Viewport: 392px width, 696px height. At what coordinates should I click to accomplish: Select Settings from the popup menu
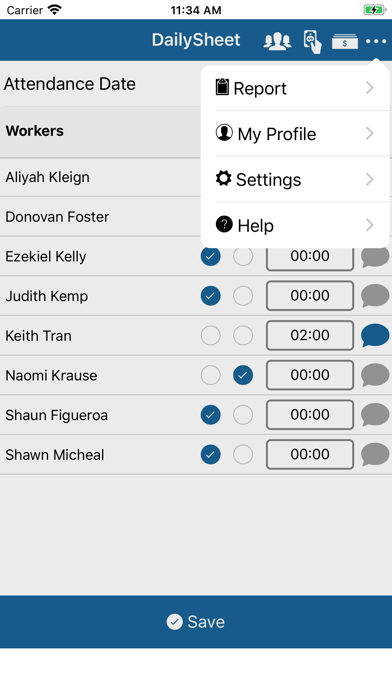295,179
